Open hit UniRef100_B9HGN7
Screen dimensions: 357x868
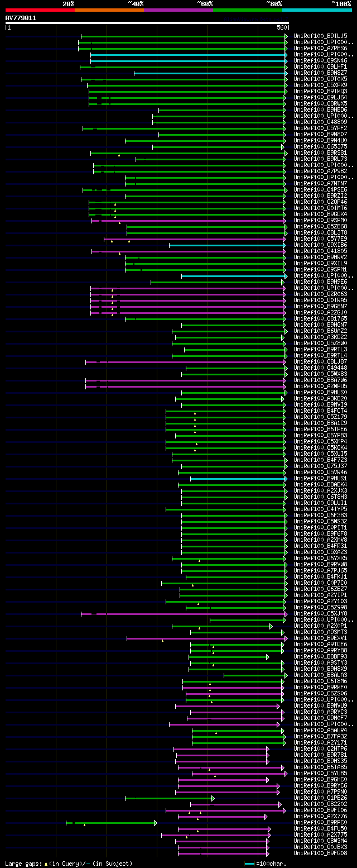point(320,325)
